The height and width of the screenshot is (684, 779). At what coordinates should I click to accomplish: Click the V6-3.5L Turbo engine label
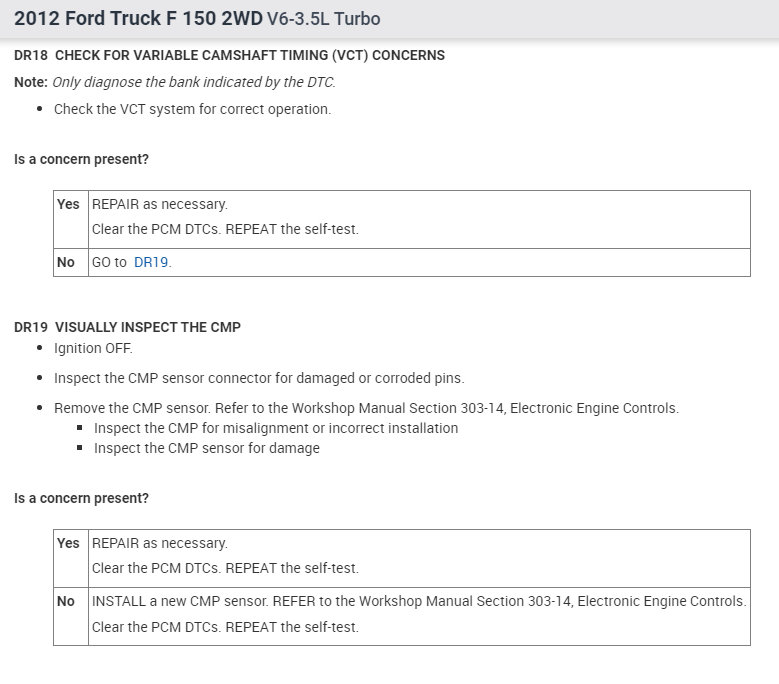click(323, 19)
